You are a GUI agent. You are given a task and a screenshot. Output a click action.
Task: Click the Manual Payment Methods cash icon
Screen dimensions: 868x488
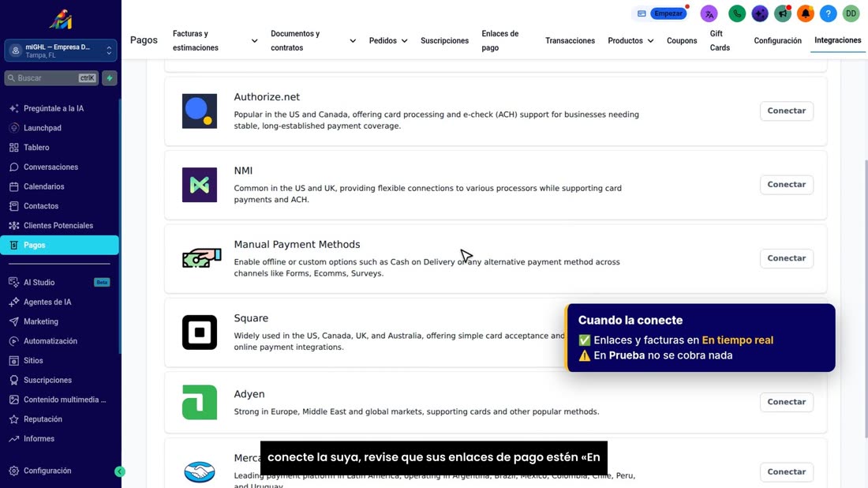point(201,258)
